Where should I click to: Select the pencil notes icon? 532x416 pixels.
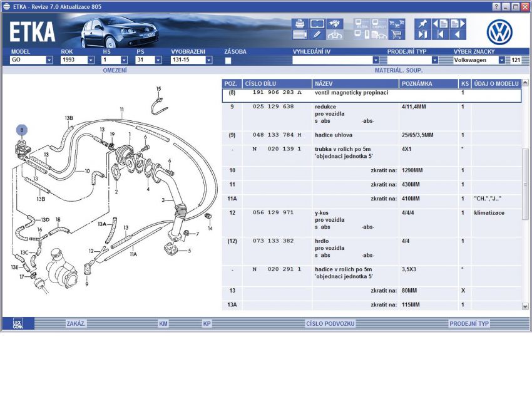coord(317,34)
